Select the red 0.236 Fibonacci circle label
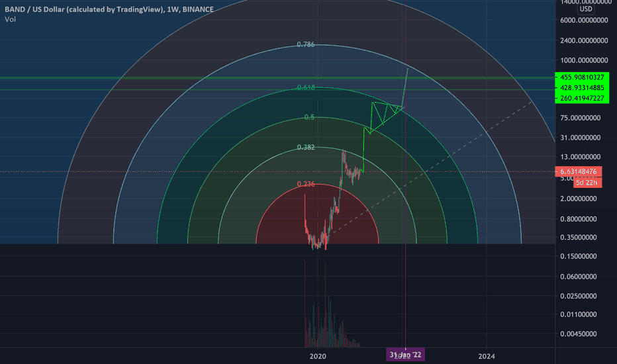 pos(306,184)
